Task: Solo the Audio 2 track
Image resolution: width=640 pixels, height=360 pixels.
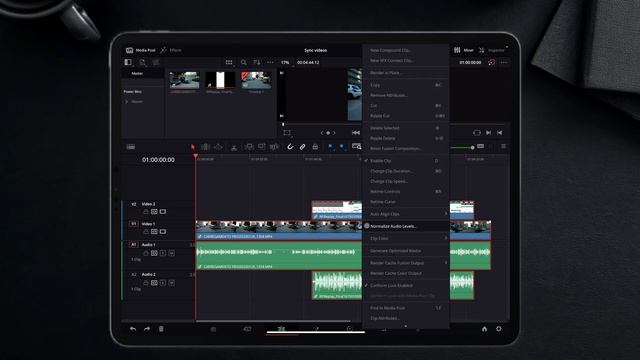Action: pyautogui.click(x=163, y=283)
